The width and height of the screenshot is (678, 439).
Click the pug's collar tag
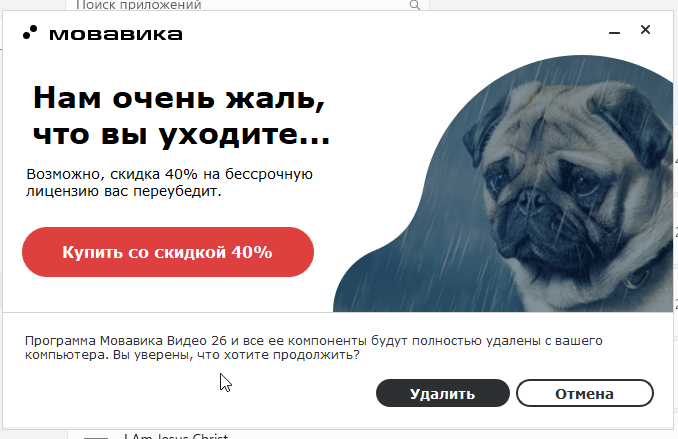pos(636,278)
